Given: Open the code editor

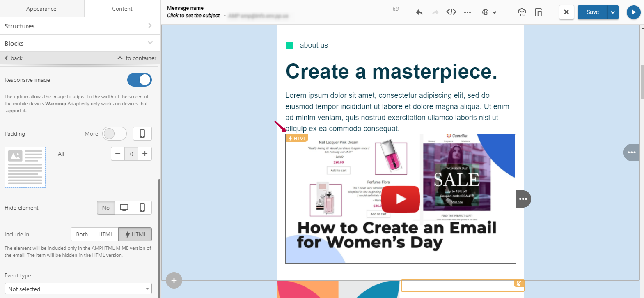Looking at the screenshot, I should tap(451, 12).
